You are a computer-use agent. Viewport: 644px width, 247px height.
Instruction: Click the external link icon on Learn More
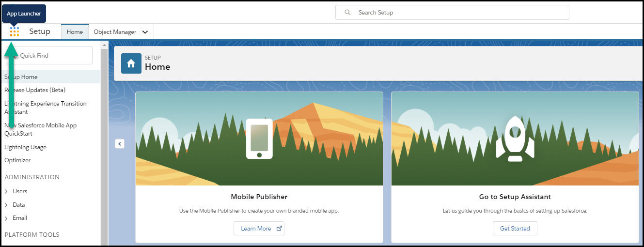pyautogui.click(x=279, y=229)
